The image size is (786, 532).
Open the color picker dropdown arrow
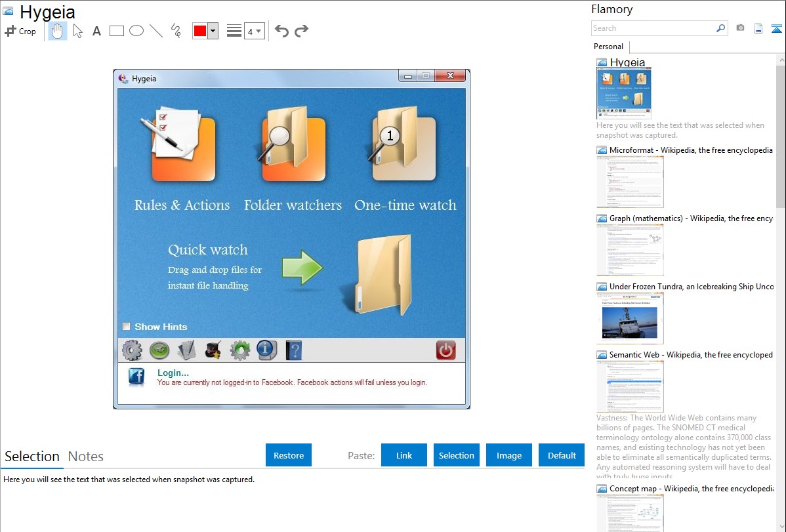[x=213, y=31]
